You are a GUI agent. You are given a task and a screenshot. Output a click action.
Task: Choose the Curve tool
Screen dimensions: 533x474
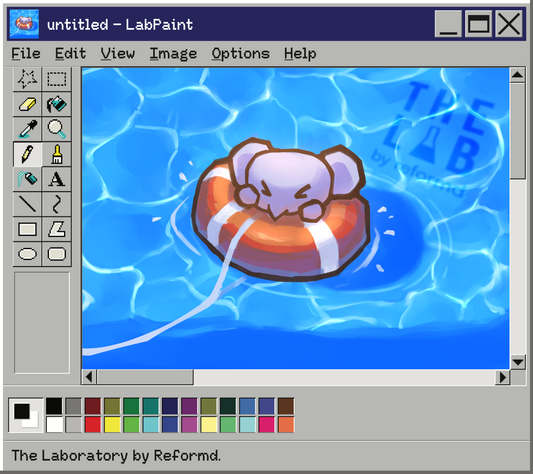[56, 204]
